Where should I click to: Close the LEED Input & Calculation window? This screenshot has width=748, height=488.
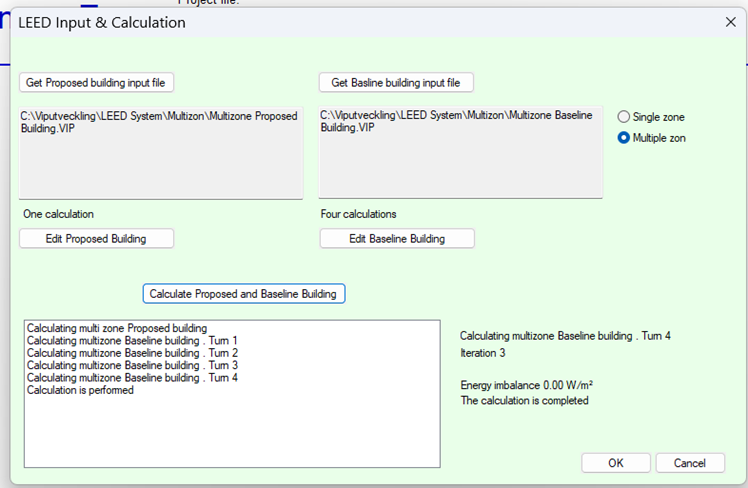tap(728, 22)
